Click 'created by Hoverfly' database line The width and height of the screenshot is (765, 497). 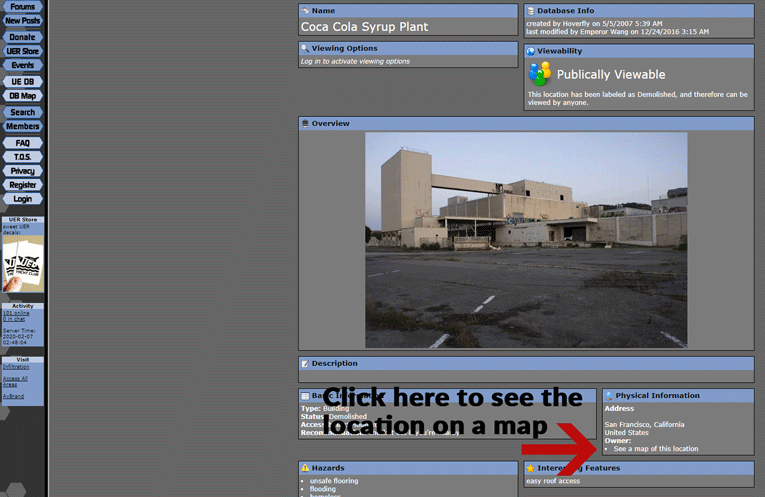(594, 23)
